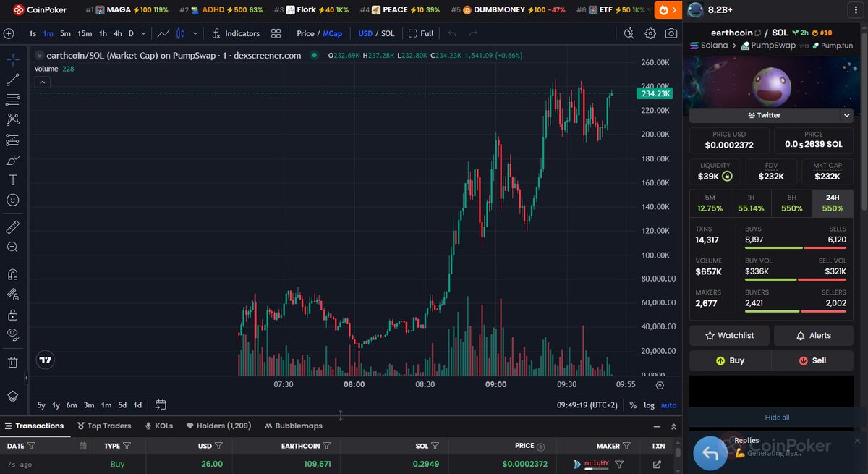Open Alerts for earthcoin
The height and width of the screenshot is (474, 868).
tap(813, 336)
